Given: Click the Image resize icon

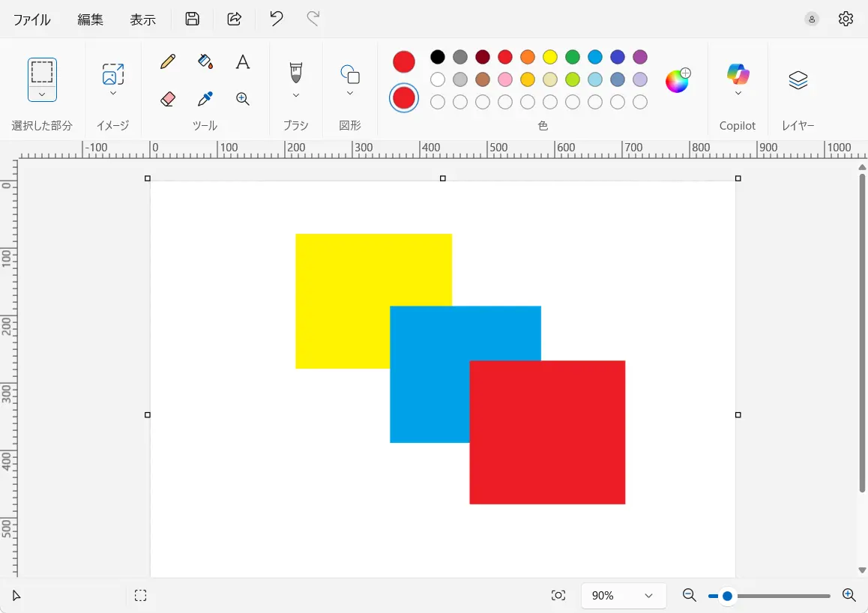Looking at the screenshot, I should [x=113, y=74].
